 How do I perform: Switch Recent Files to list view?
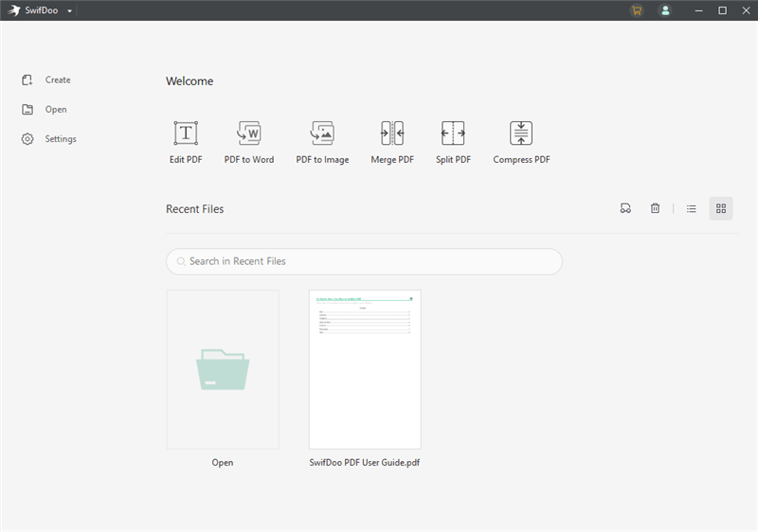pos(692,208)
